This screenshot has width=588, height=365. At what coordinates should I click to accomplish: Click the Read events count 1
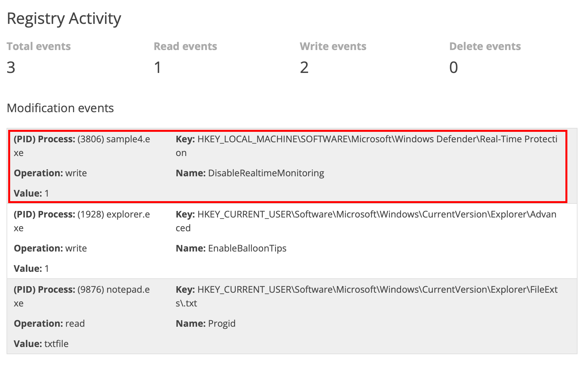158,67
